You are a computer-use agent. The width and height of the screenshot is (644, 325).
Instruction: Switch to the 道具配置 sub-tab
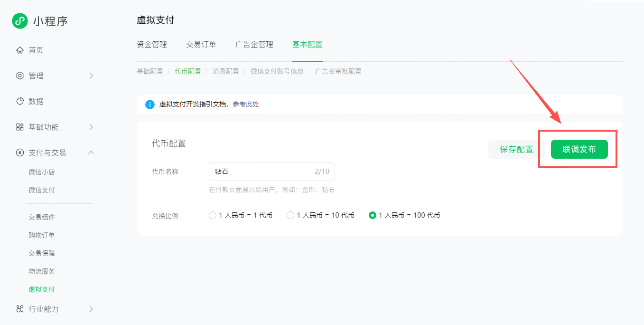[x=226, y=72]
